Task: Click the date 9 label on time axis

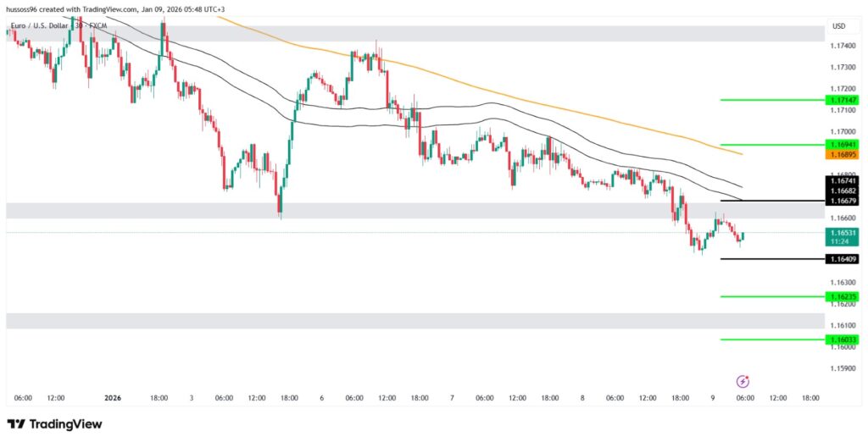Action: (712, 398)
